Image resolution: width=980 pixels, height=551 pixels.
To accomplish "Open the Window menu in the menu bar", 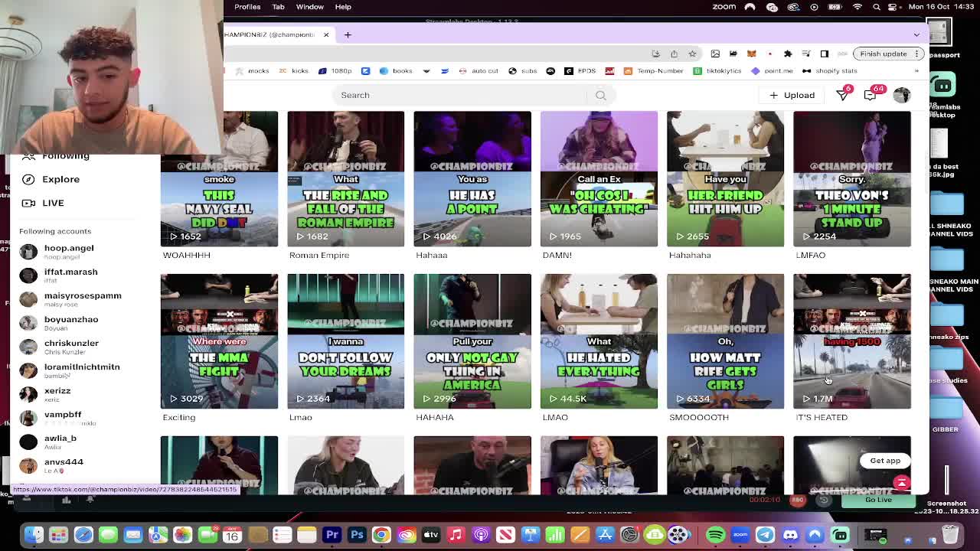I will tap(309, 7).
